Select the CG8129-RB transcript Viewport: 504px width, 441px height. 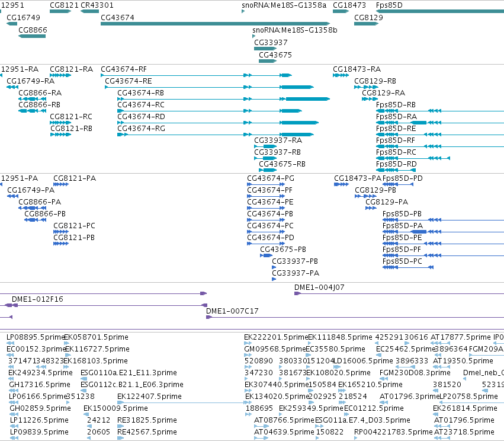pos(366,87)
